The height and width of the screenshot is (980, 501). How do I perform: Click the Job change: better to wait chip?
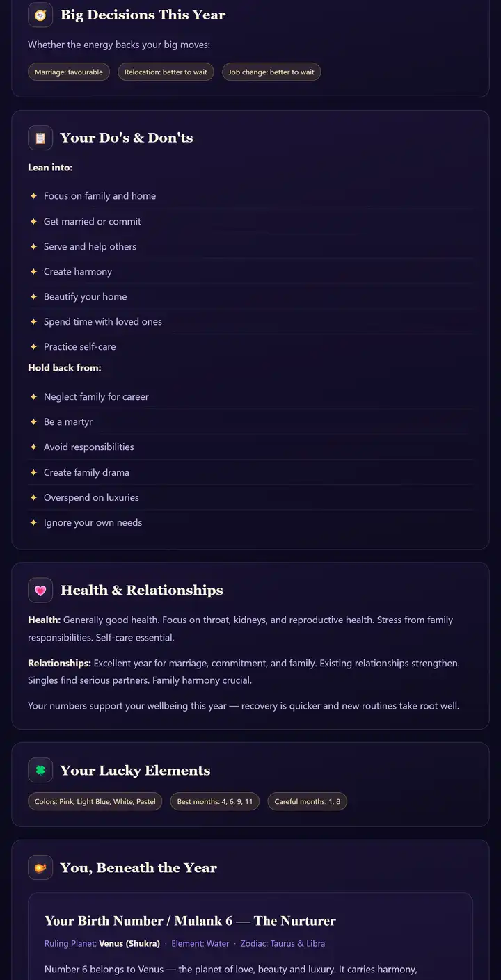(x=271, y=72)
